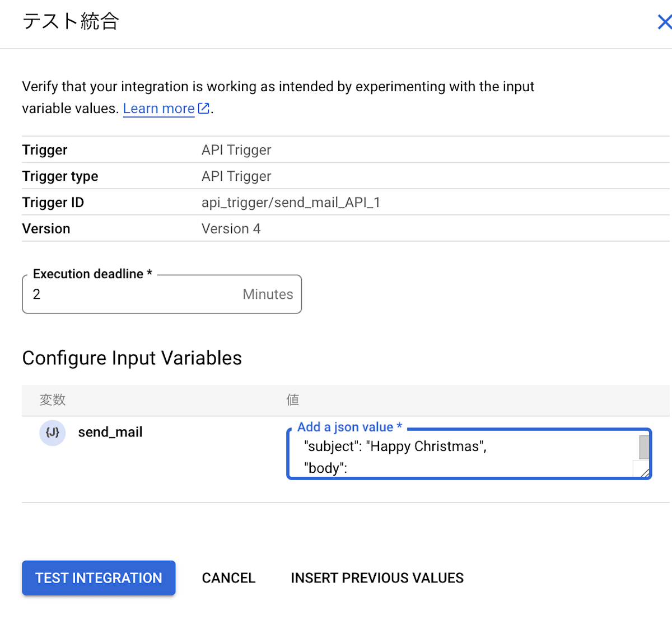672x620 pixels.
Task: Click the Trigger type value API Trigger
Action: tap(236, 176)
